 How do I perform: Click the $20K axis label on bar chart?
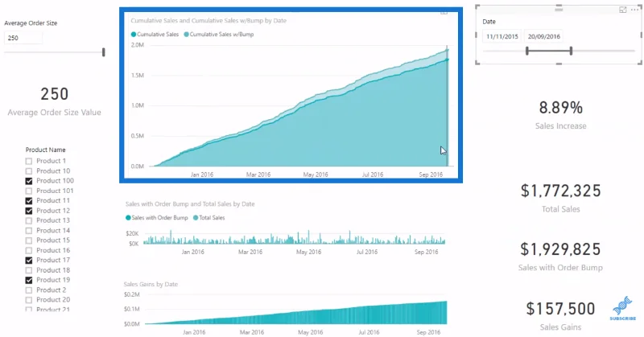(x=132, y=233)
